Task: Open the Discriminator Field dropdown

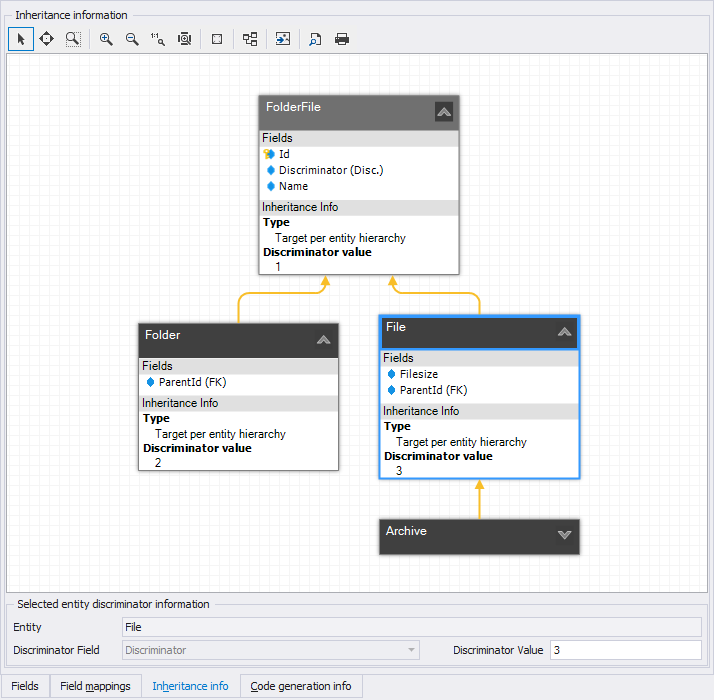Action: point(411,650)
